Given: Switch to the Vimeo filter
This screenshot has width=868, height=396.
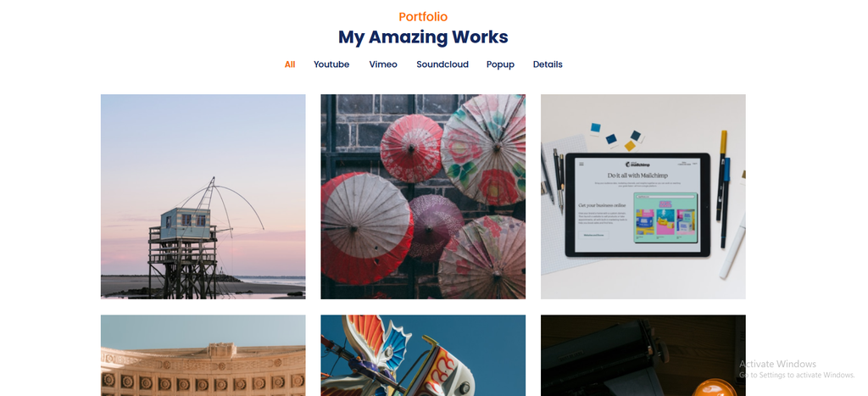Looking at the screenshot, I should pos(383,64).
